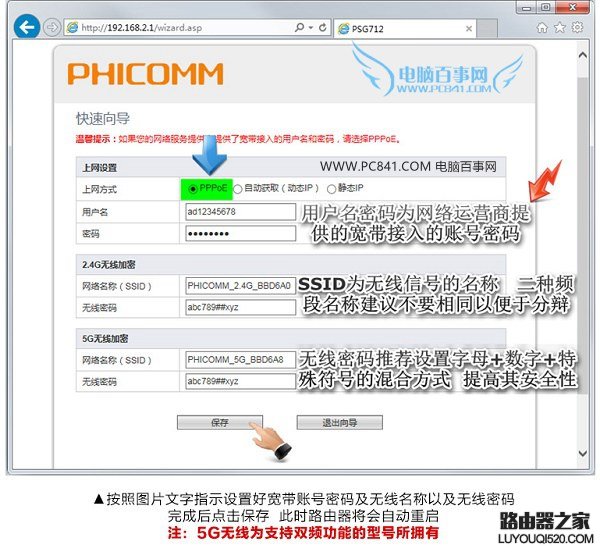
Task: Close the PSG712 tab
Action: pos(468,28)
